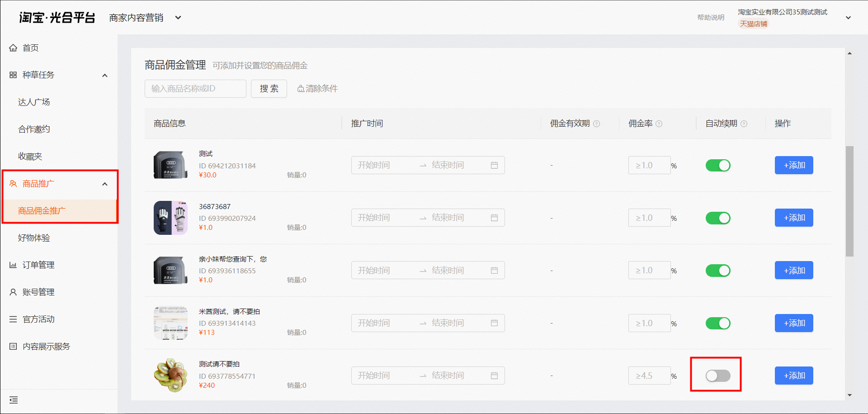
Task: Click product ID 693990207924 text
Action: pyautogui.click(x=227, y=218)
